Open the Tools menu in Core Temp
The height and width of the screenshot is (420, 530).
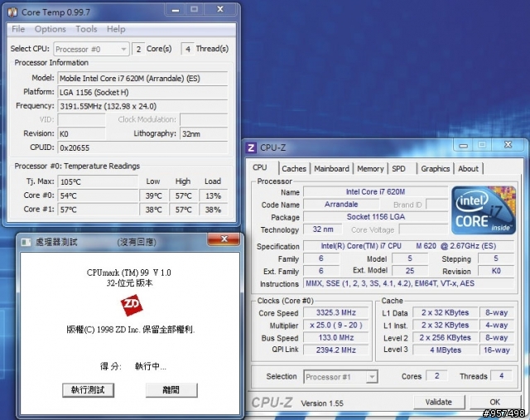86,29
